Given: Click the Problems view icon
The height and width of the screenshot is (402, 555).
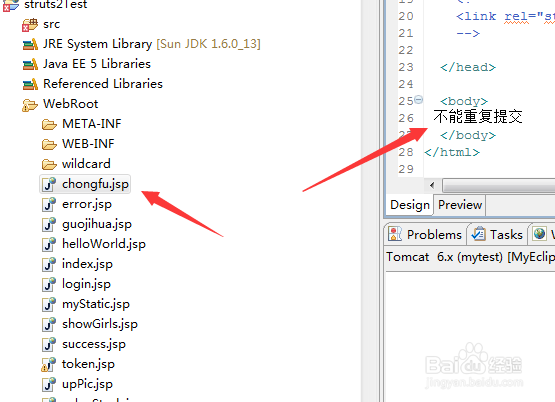Looking at the screenshot, I should click(x=395, y=234).
